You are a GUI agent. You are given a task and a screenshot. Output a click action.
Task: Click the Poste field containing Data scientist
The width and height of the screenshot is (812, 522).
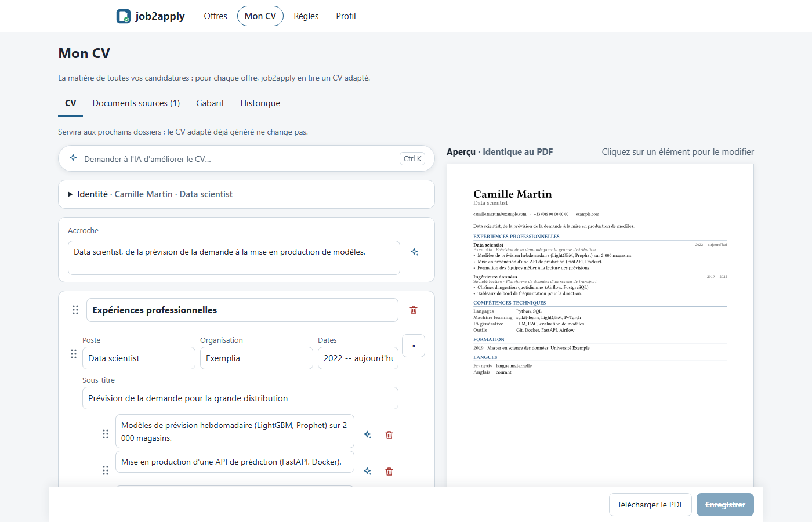(139, 358)
